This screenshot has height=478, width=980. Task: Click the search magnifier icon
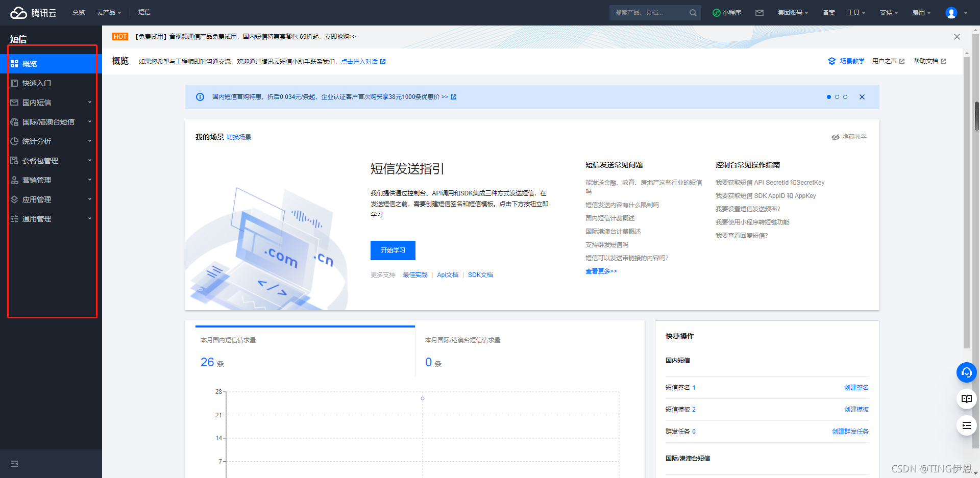pyautogui.click(x=693, y=13)
